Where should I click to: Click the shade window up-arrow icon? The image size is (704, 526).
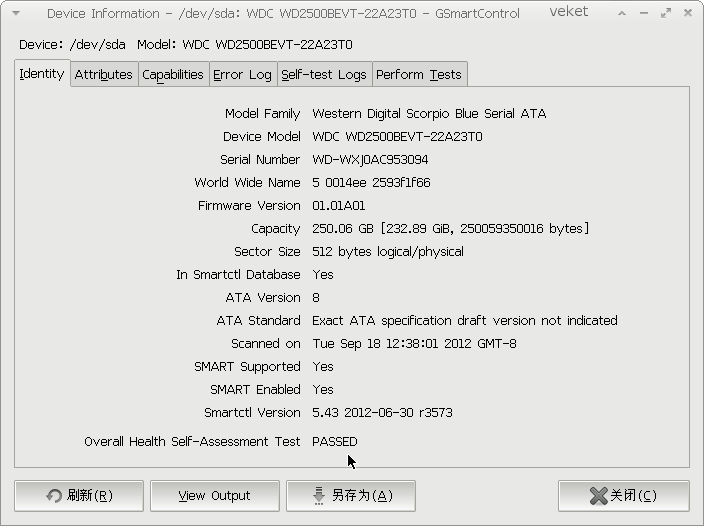point(622,13)
